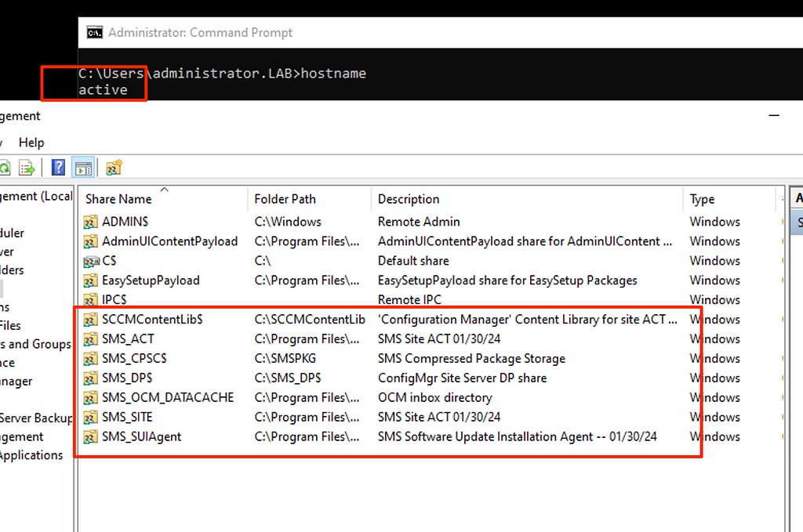Click the Remote Admin description
Viewport: 803px width, 532px height.
[419, 222]
